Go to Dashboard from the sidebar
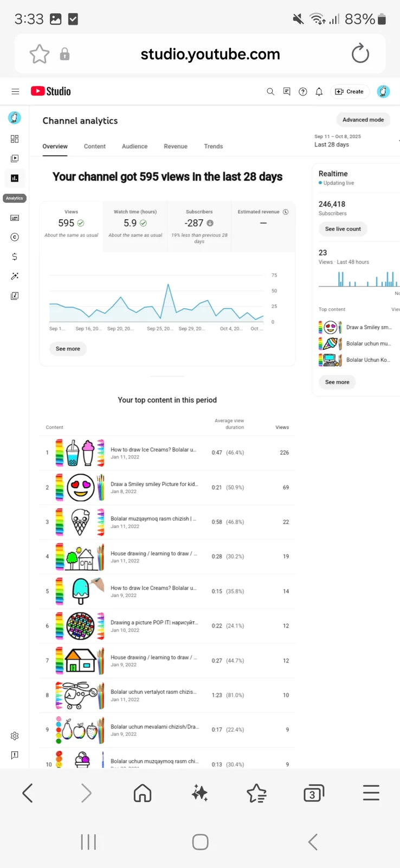Screen dimensions: 400x868 (15, 139)
